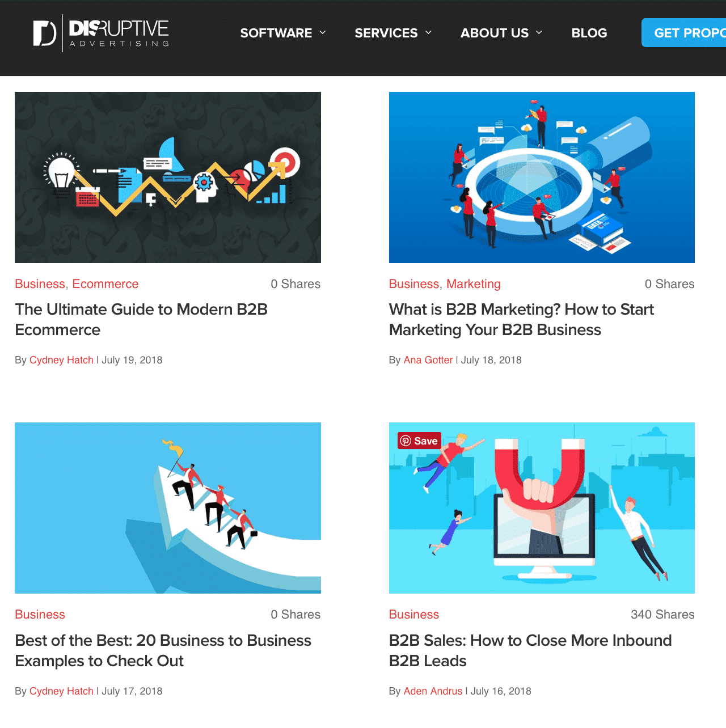This screenshot has width=726, height=728.
Task: Select the Ecommerce category link
Action: coord(105,284)
